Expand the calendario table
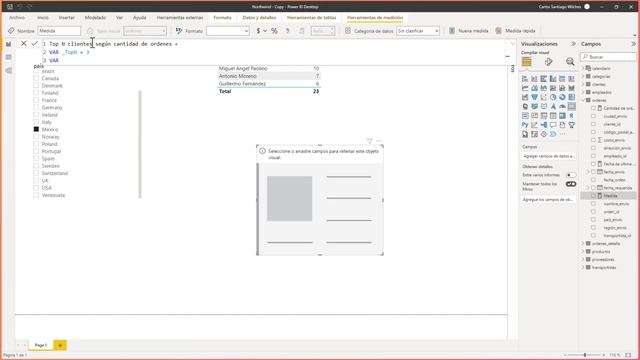 tap(583, 69)
